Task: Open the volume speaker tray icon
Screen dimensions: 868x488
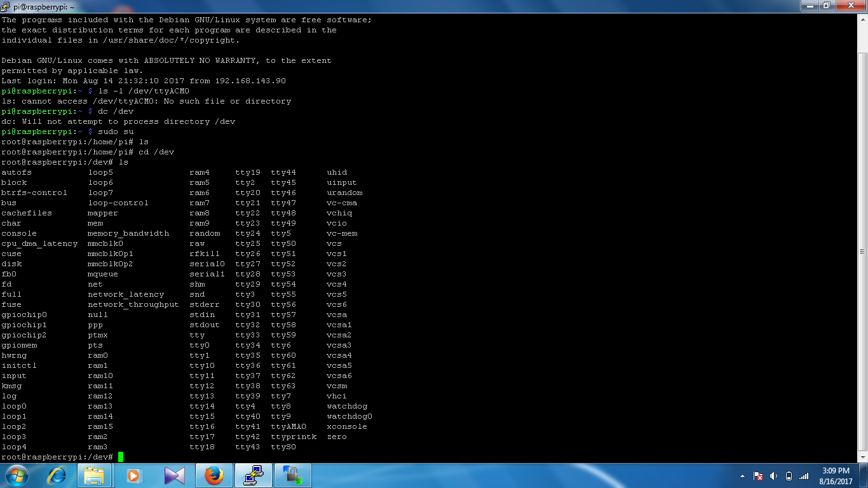Action: point(773,476)
